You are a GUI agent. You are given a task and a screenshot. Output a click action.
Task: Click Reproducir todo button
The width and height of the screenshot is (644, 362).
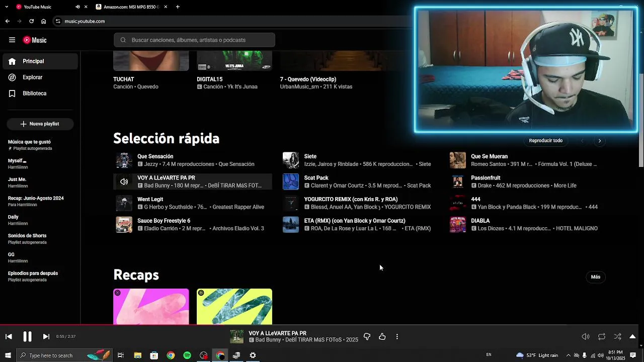546,141
